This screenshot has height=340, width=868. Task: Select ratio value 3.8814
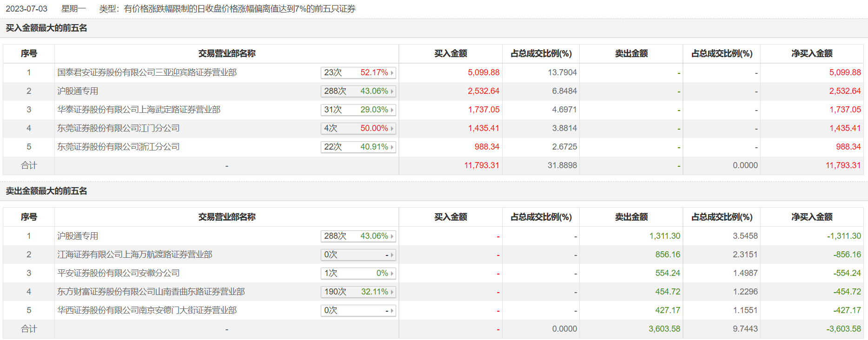tap(564, 128)
